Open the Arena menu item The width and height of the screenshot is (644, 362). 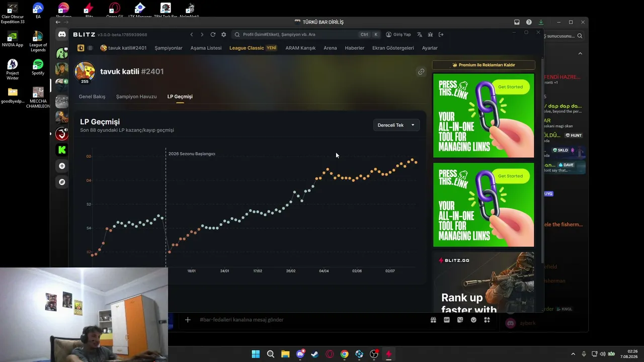pyautogui.click(x=330, y=48)
